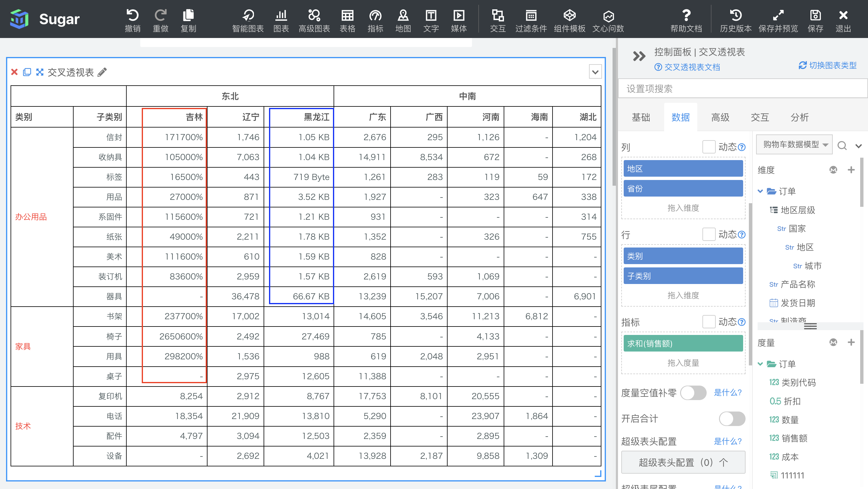Click the 求和(销售额) measure chip

[683, 343]
